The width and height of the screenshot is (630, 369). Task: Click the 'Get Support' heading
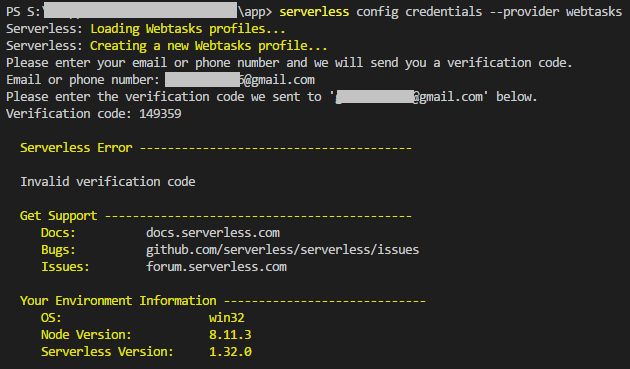click(x=59, y=216)
